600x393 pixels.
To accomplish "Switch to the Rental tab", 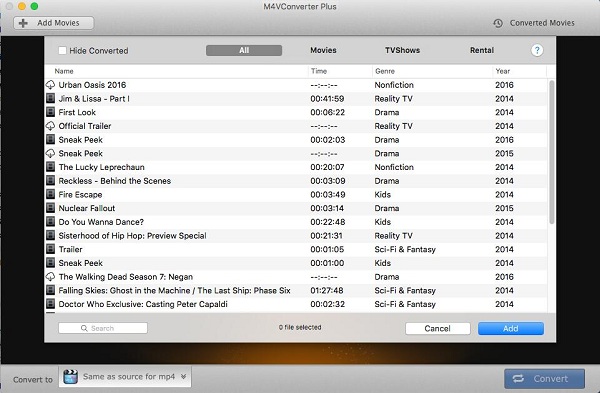I will coord(482,50).
